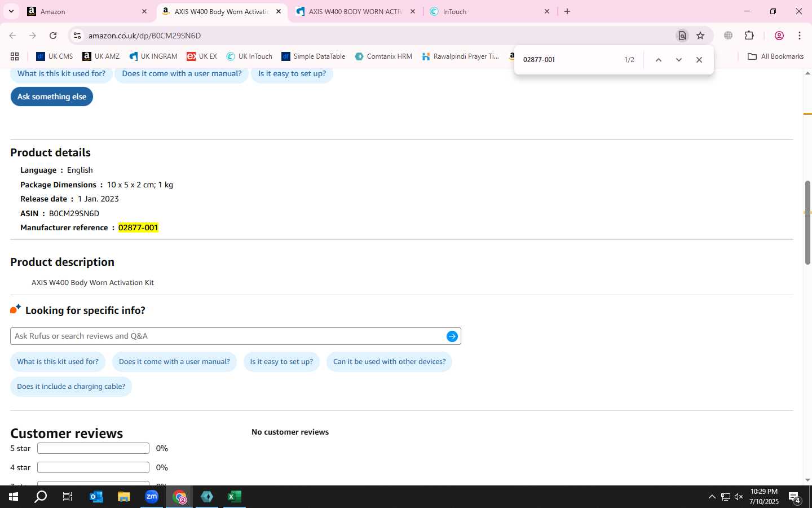Reload the Amazon product page
Image resolution: width=812 pixels, height=508 pixels.
[x=53, y=36]
